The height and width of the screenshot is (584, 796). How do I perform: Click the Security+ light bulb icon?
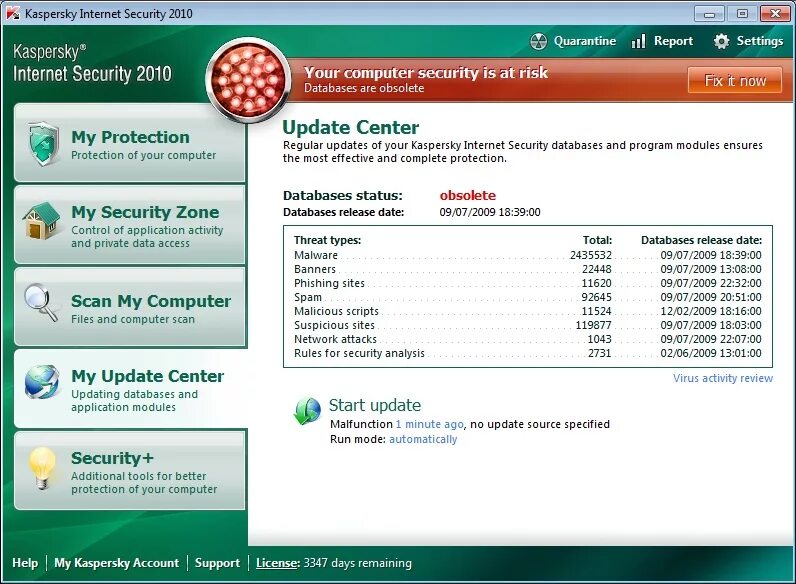[x=42, y=468]
